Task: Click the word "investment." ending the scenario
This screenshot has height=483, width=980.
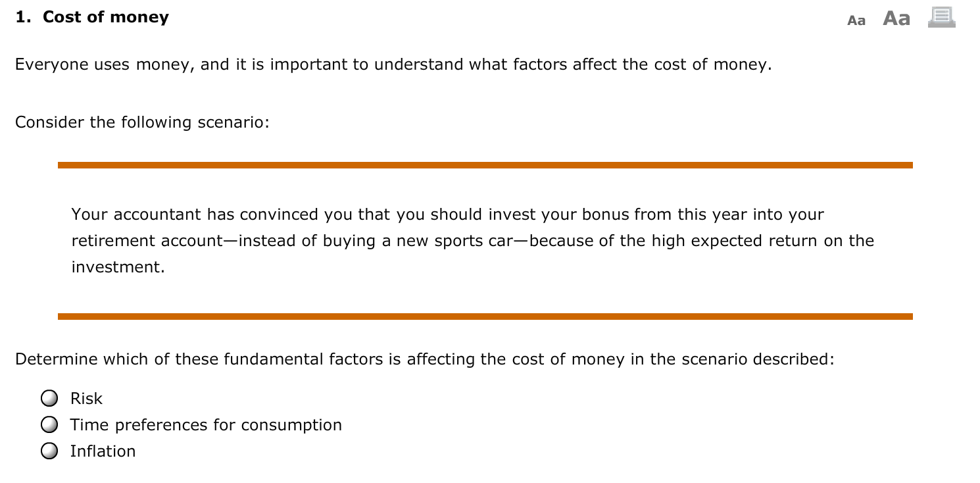Action: (x=118, y=267)
